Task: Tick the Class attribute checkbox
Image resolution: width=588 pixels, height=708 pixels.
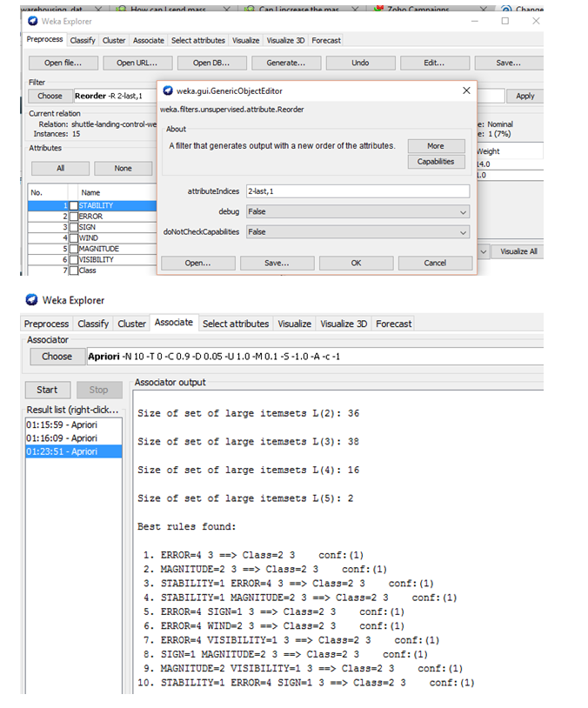Action: 74,271
